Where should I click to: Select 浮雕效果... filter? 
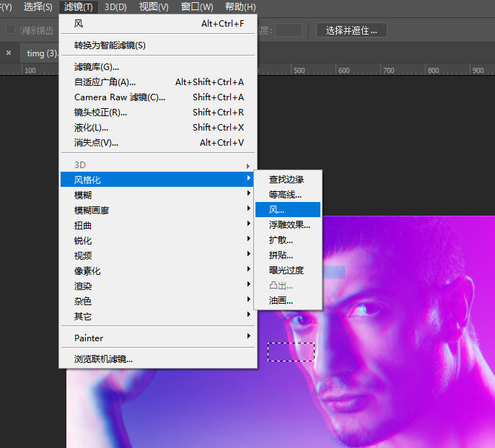(x=288, y=225)
